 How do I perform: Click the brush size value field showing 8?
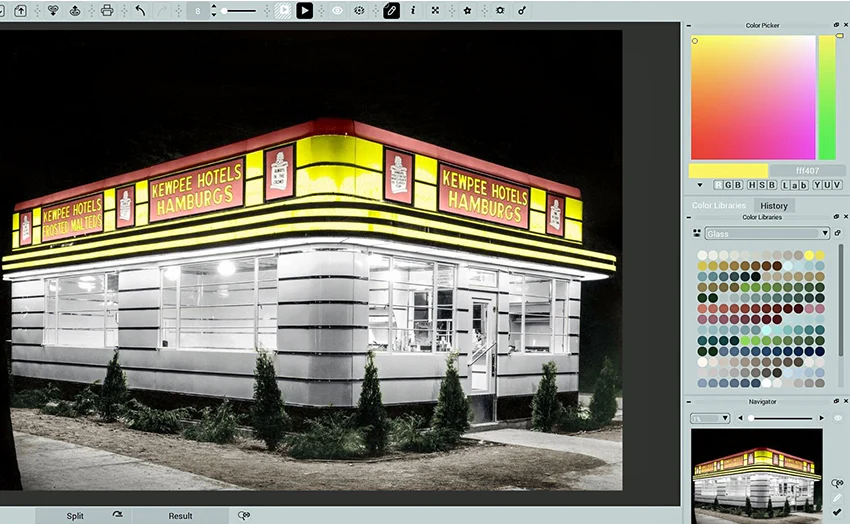click(198, 10)
